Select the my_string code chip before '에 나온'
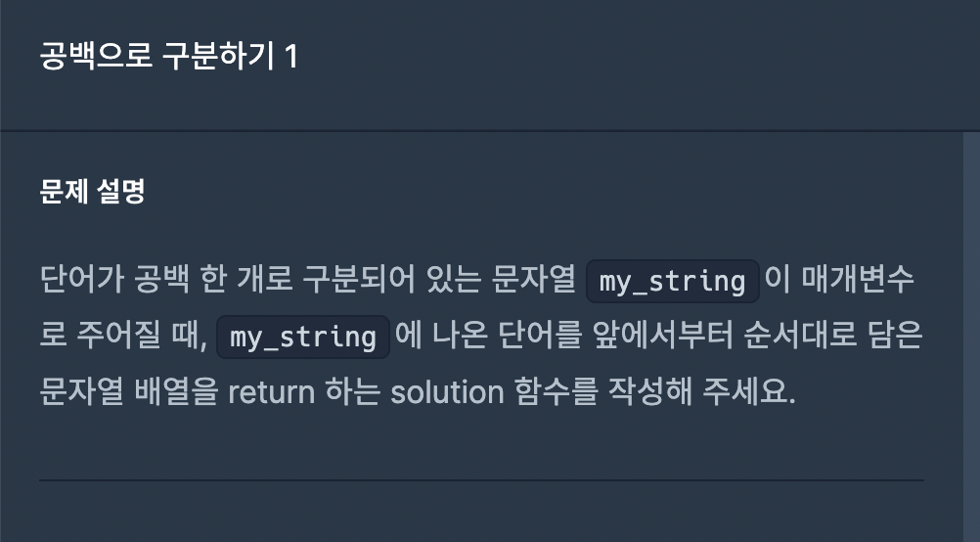The image size is (980, 542). 303,337
